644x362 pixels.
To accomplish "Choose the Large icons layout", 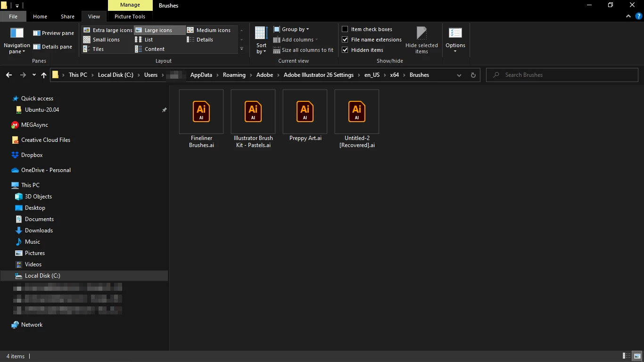I will (x=159, y=30).
